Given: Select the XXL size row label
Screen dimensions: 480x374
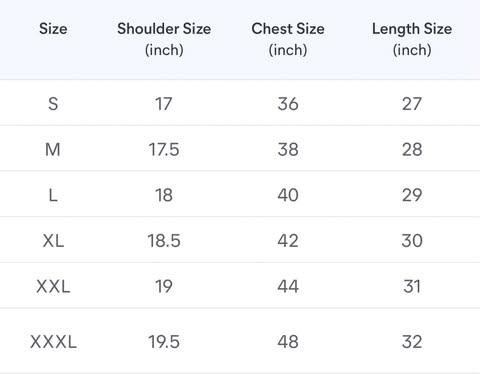Looking at the screenshot, I should click(53, 286).
